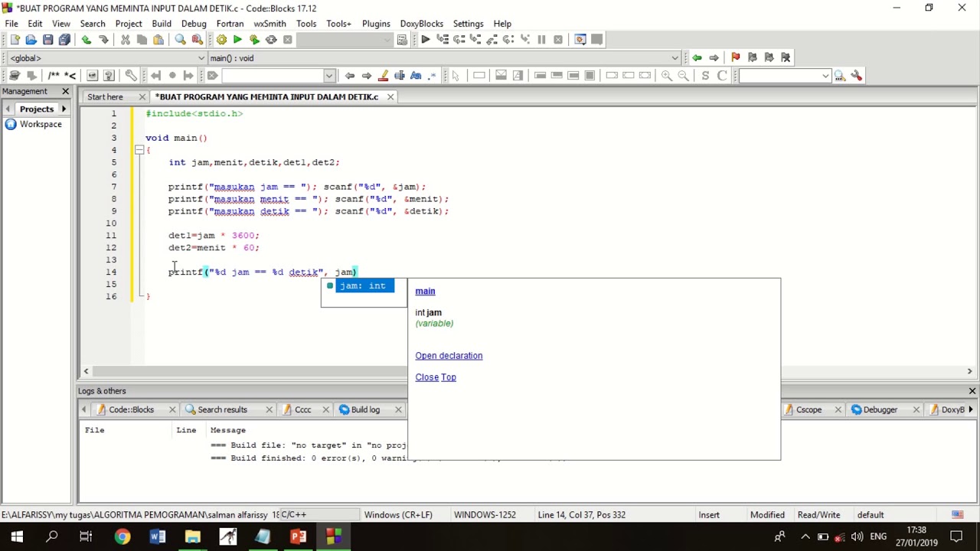Start debugger with Debug/Continue arrow
The image size is (980, 551).
point(425,40)
